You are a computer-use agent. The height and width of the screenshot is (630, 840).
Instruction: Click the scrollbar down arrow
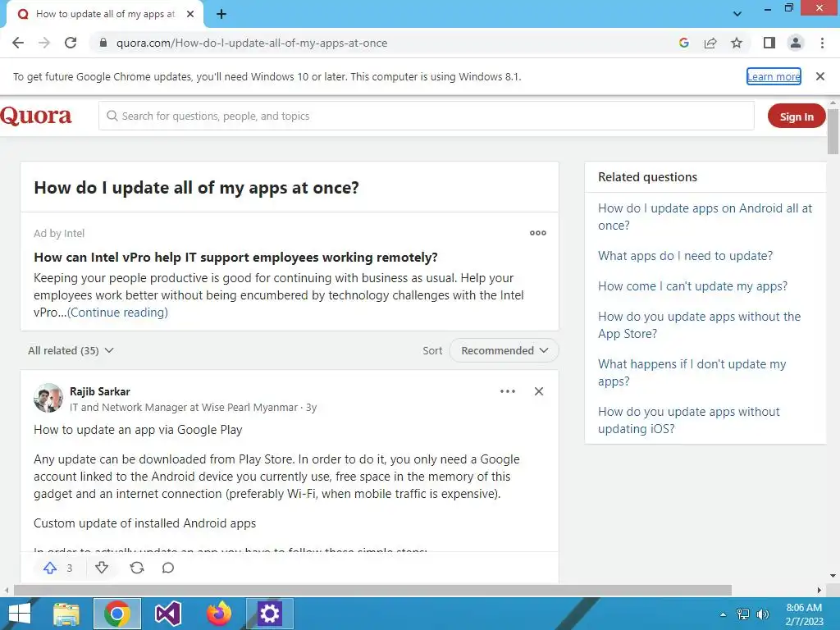833,577
